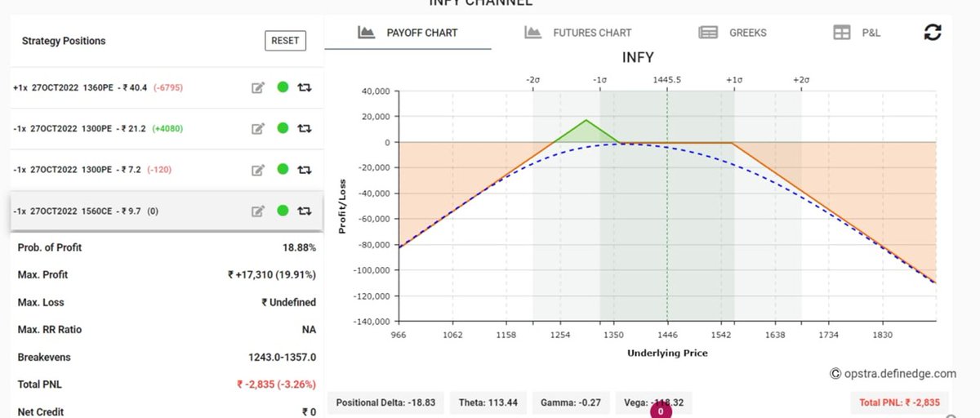The image size is (980, 418).
Task: Switch to the P&L tab
Action: 857,33
